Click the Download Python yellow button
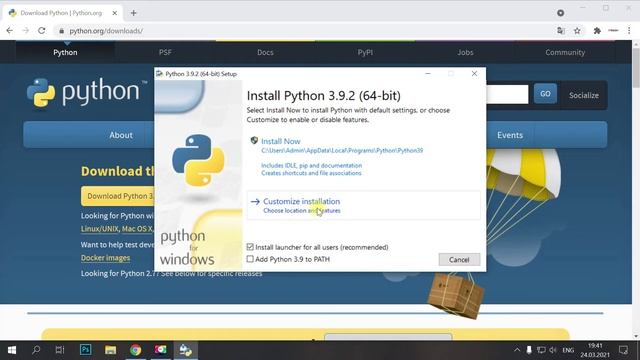Image resolution: width=640 pixels, height=360 pixels. (118, 196)
